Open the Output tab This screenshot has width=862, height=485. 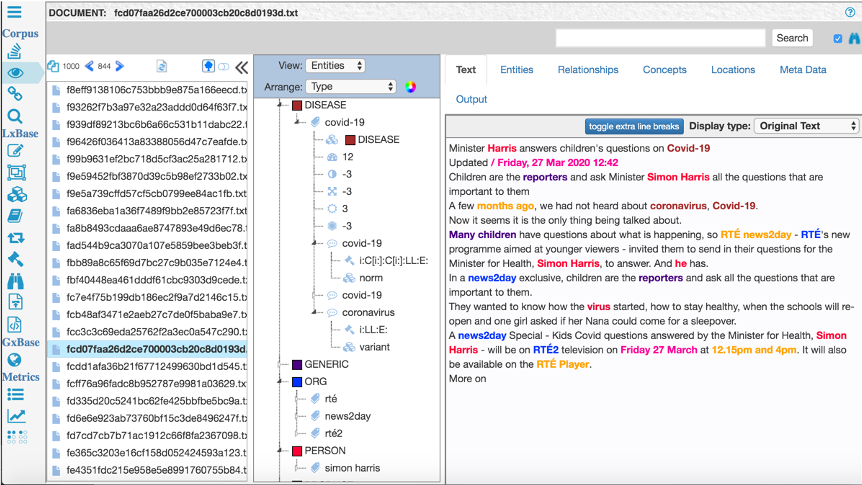pyautogui.click(x=471, y=99)
